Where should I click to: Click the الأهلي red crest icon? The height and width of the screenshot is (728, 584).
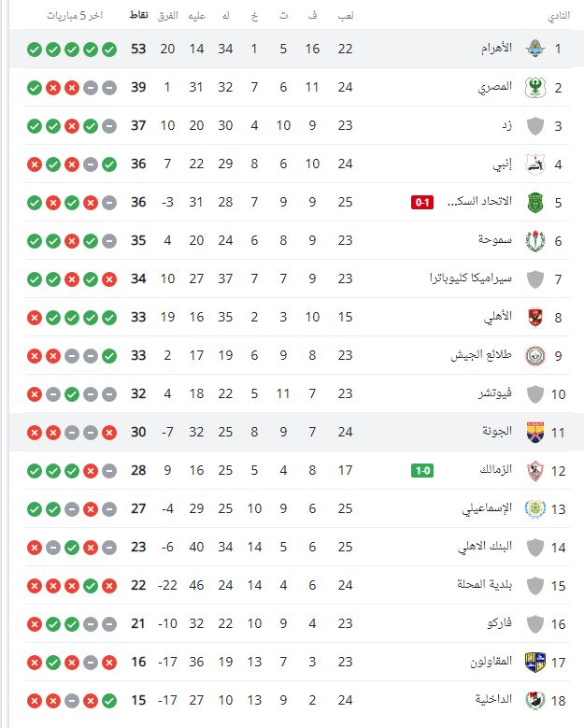535,317
